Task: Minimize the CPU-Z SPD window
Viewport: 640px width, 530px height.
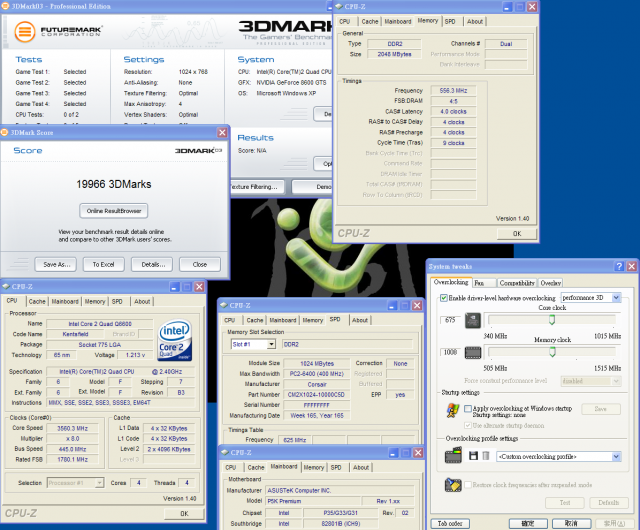Action: 393,305
